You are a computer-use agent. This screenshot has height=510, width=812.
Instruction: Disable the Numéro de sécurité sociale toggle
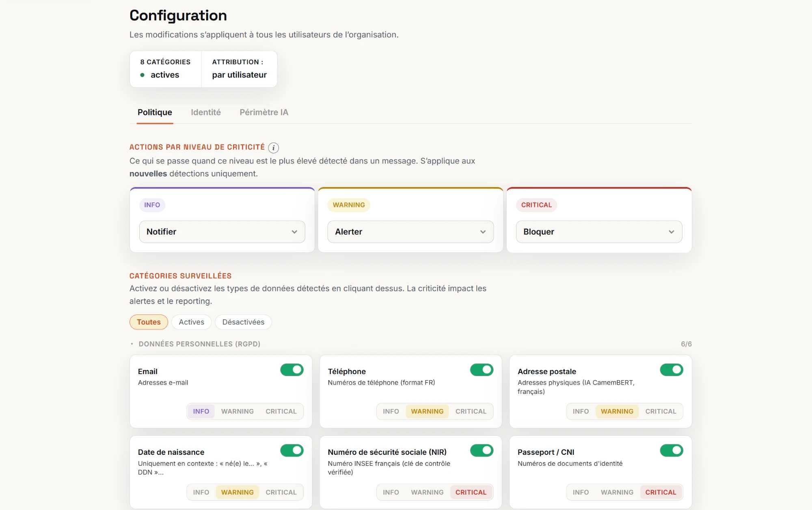[x=482, y=450]
